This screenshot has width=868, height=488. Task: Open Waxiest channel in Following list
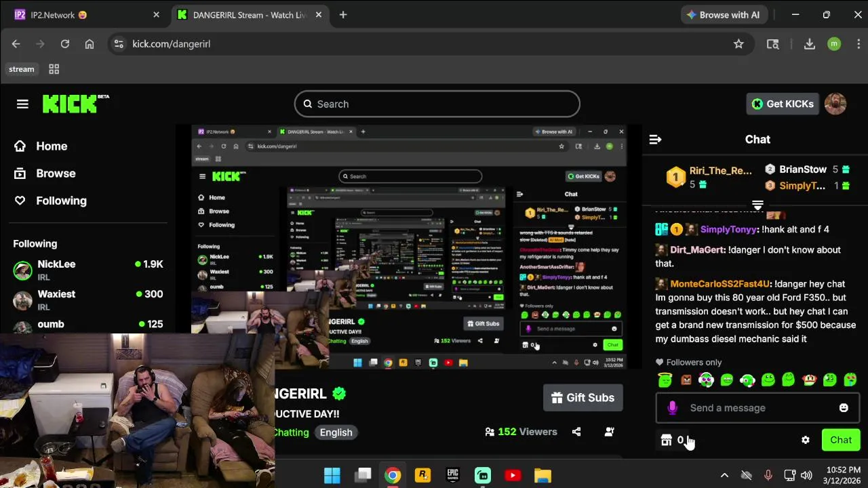(x=88, y=300)
